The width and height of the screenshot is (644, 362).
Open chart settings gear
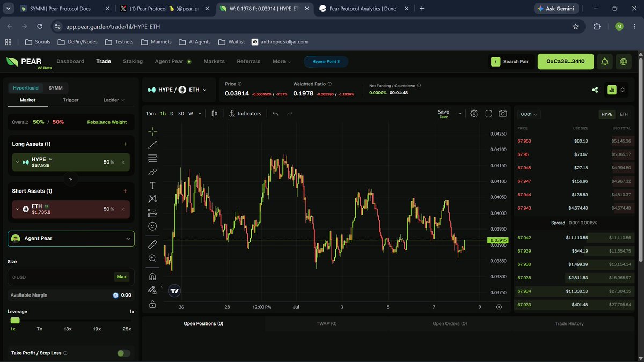click(x=474, y=114)
